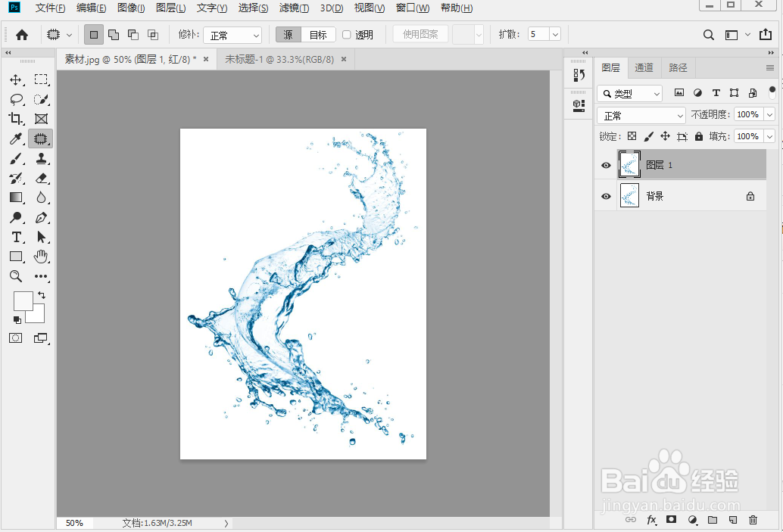Create new group folder icon
This screenshot has height=532, width=783.
(713, 520)
